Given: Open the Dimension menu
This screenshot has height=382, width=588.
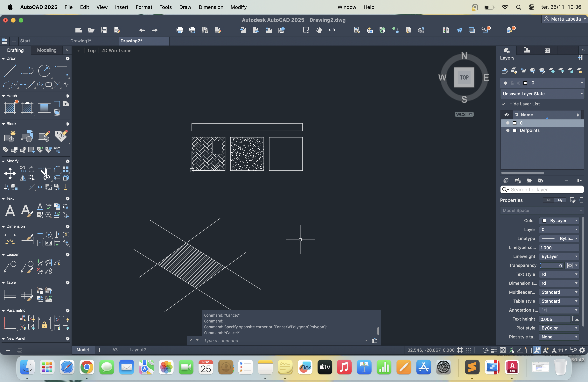Looking at the screenshot, I should click(x=211, y=7).
